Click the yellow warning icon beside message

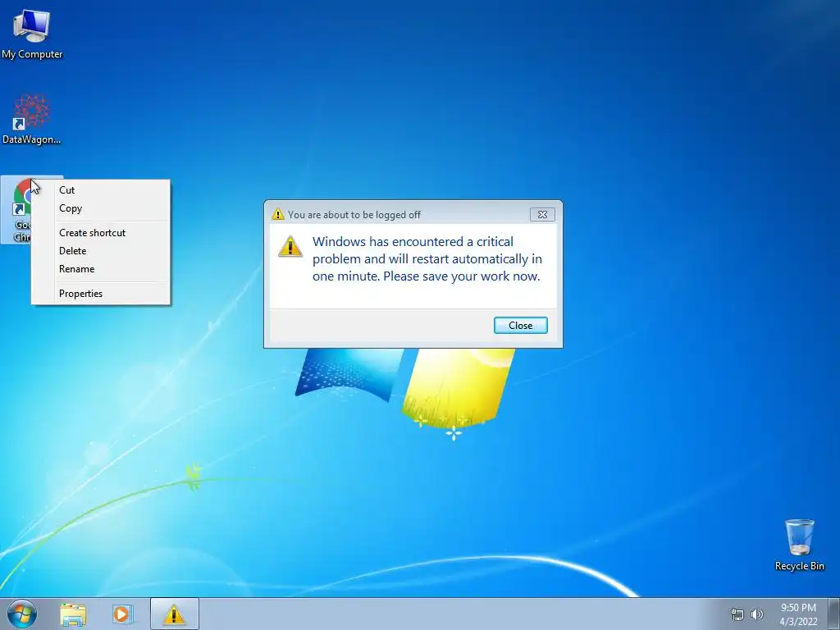290,246
